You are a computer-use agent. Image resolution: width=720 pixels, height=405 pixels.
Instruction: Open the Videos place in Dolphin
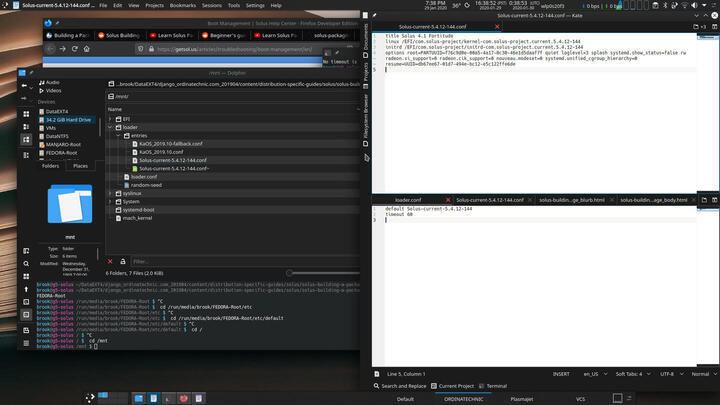53,91
